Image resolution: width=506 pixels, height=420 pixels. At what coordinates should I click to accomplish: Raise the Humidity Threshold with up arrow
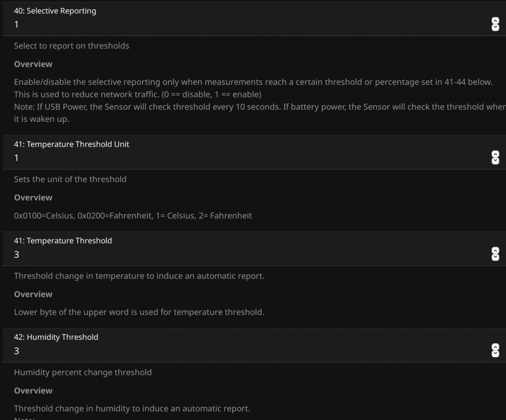pos(495,348)
